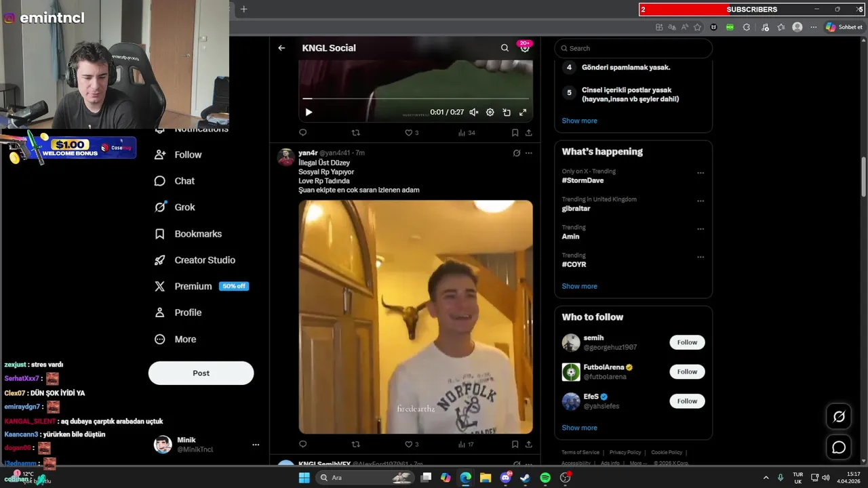Open Grok in the sidebar
Screen dimensions: 868x488
coord(174,207)
